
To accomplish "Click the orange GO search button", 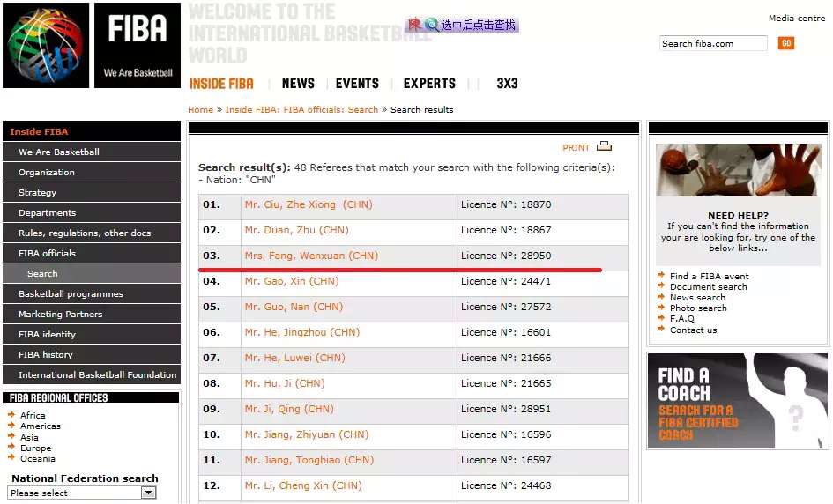I will tap(785, 43).
